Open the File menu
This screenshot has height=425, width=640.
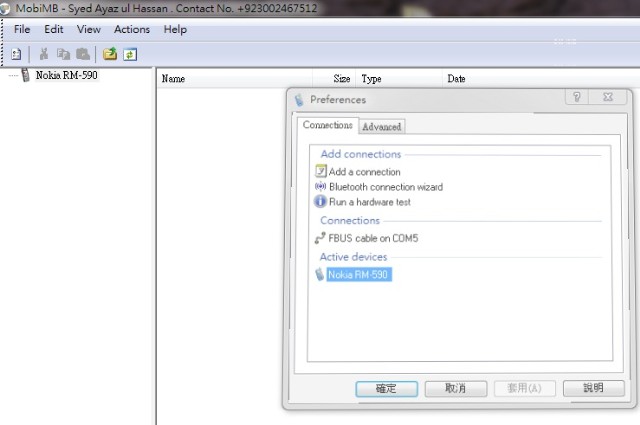(22, 29)
